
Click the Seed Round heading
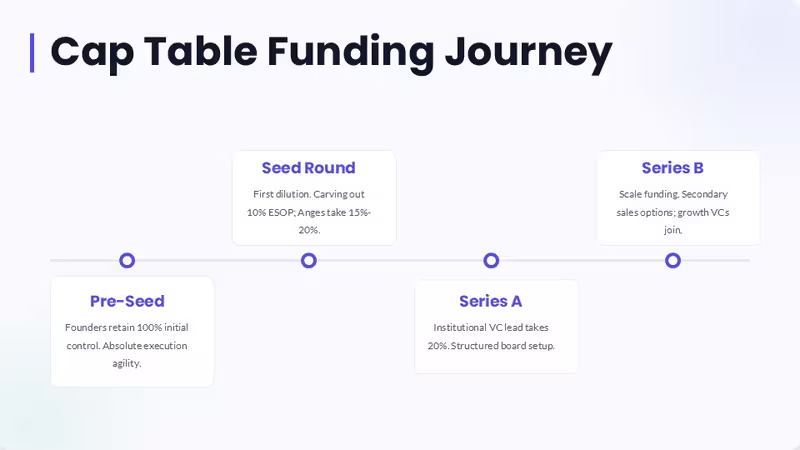click(x=309, y=168)
